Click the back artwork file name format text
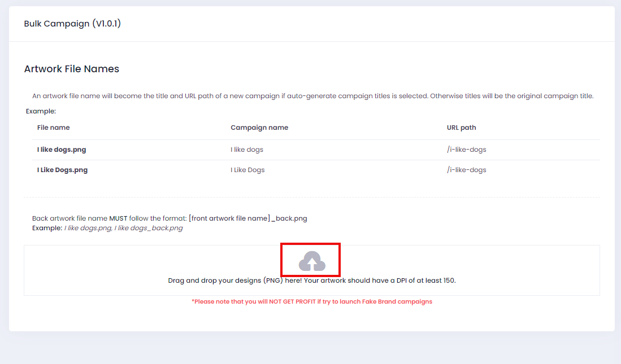The image size is (621, 364). pyautogui.click(x=170, y=218)
